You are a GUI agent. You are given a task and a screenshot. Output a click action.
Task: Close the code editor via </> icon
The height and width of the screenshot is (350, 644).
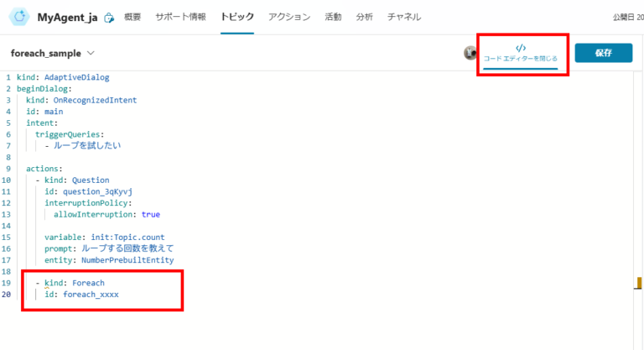point(521,48)
